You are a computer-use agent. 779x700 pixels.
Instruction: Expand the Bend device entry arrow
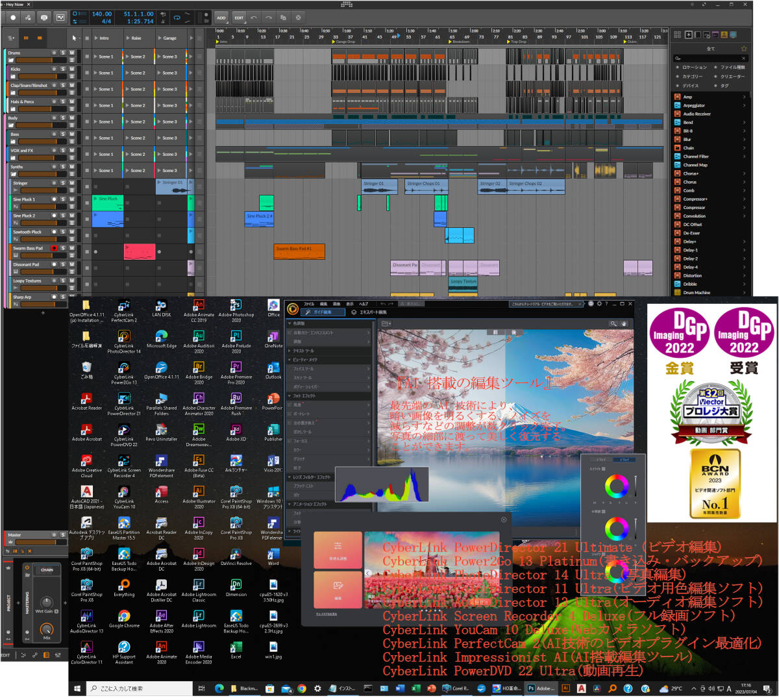point(744,122)
